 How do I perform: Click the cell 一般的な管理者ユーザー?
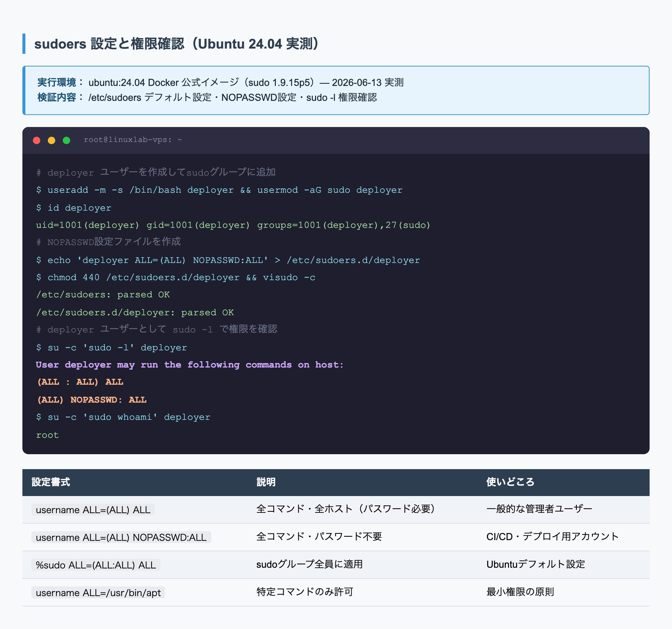pos(539,509)
